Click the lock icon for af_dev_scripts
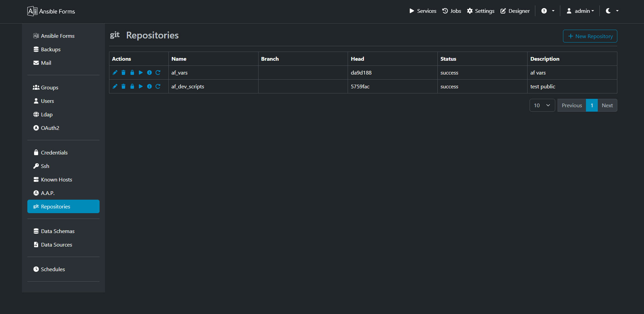 (132, 86)
